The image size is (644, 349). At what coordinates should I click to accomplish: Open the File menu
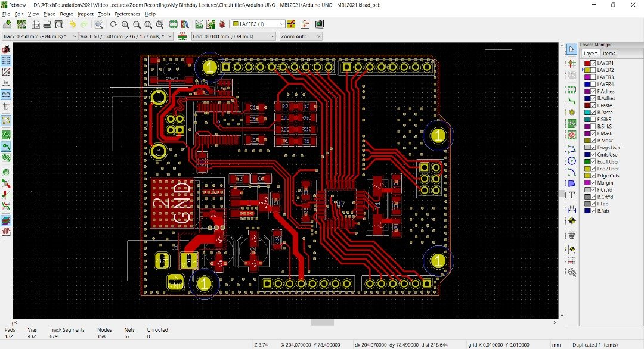6,14
